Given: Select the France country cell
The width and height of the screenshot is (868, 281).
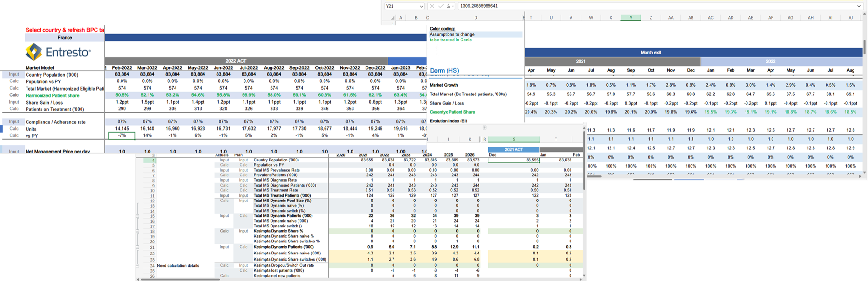Looking at the screenshot, I should pyautogui.click(x=65, y=37).
